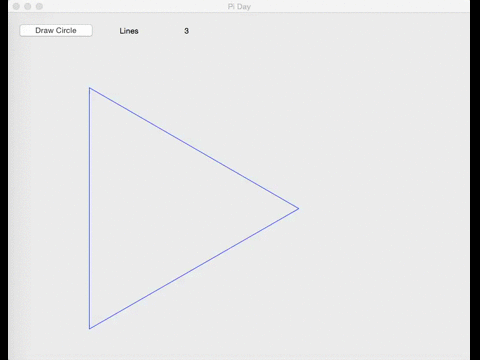480x360 pixels.
Task: Click the triangle's rightmost vertex
Action: pyautogui.click(x=298, y=209)
